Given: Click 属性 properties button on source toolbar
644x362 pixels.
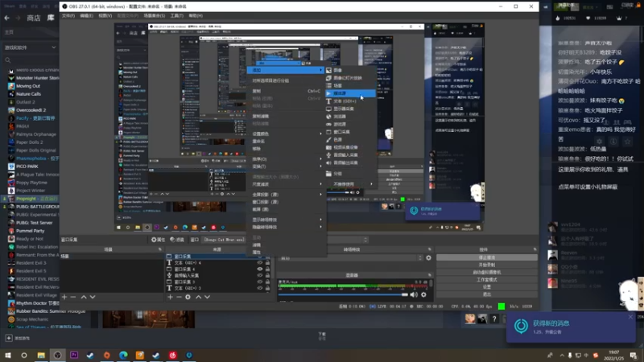Looking at the screenshot, I should pos(158,240).
